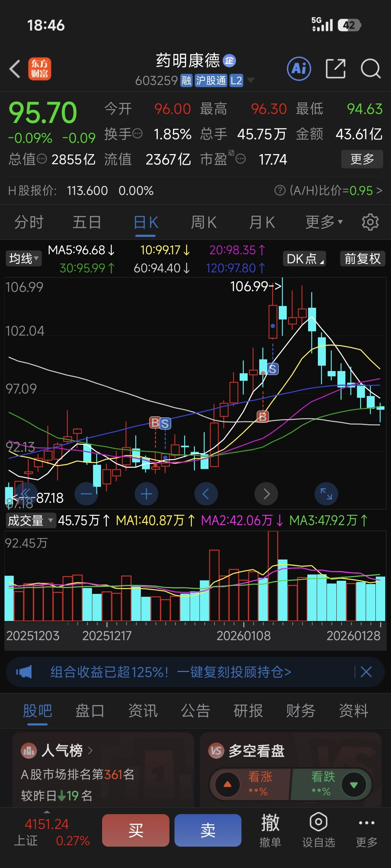Switch to the 月K chart tab
The height and width of the screenshot is (868, 391).
[262, 222]
